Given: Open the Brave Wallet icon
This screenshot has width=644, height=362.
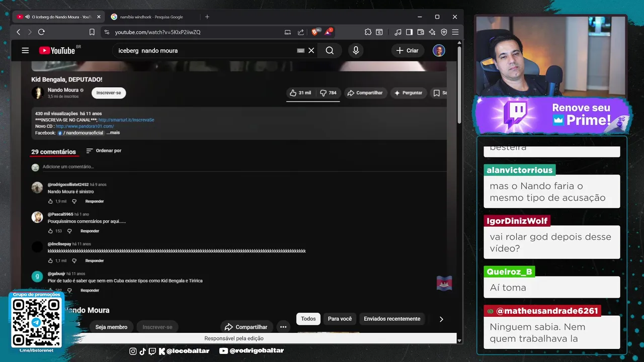Looking at the screenshot, I should (x=421, y=32).
